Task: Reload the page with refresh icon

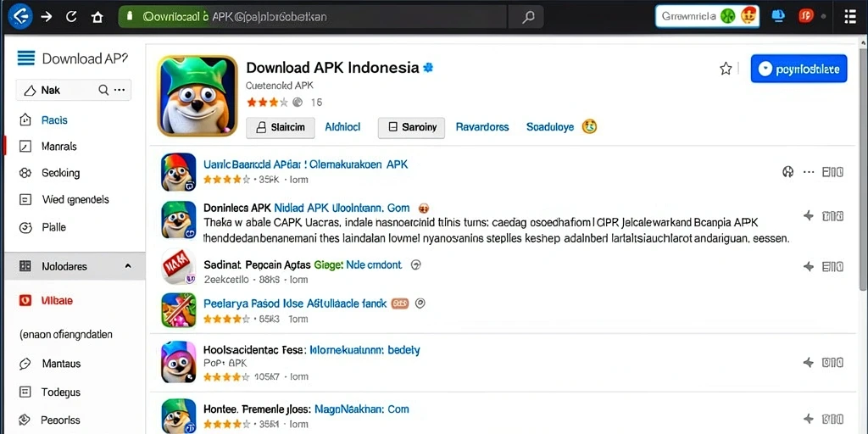Action: pos(71,17)
